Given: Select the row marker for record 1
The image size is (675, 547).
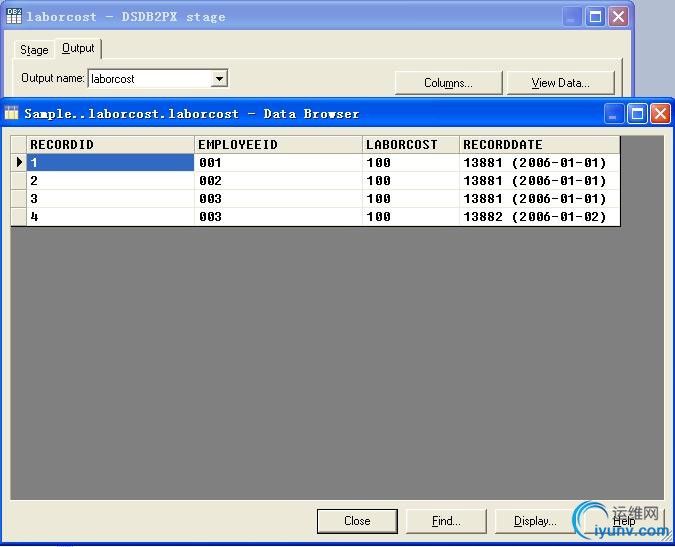Looking at the screenshot, I should click(19, 162).
